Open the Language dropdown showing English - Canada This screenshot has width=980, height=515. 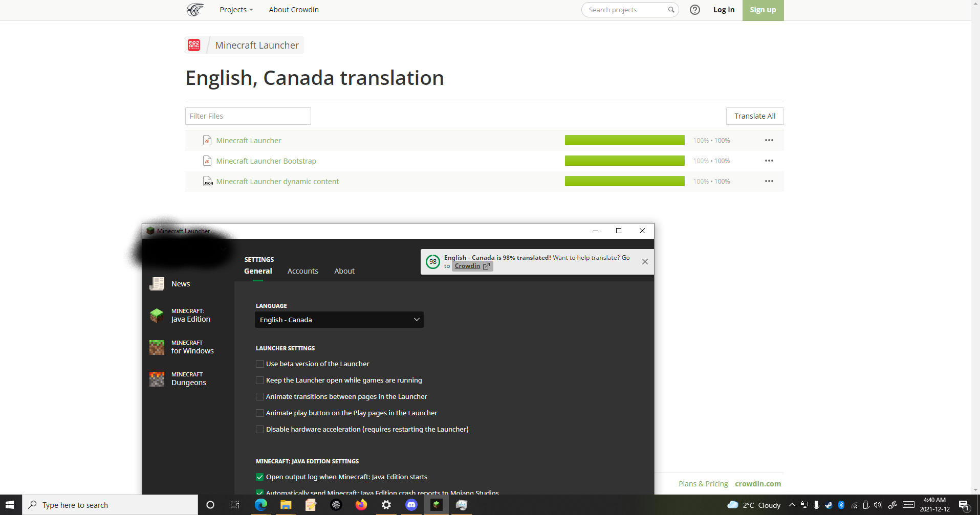pos(339,320)
